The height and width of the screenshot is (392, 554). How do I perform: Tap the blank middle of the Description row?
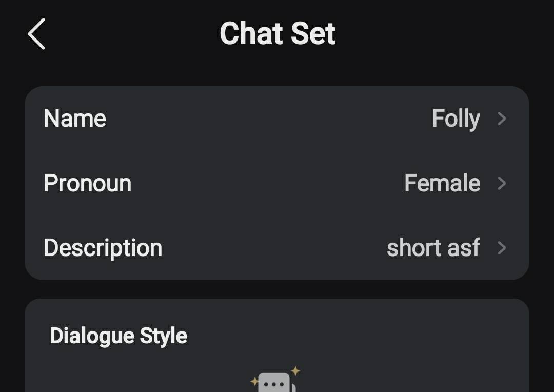coord(272,248)
